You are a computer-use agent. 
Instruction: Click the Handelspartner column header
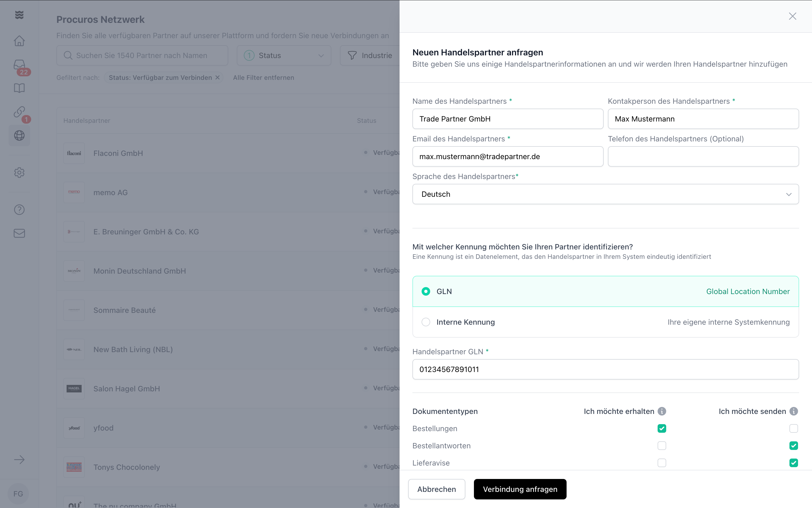pyautogui.click(x=86, y=121)
